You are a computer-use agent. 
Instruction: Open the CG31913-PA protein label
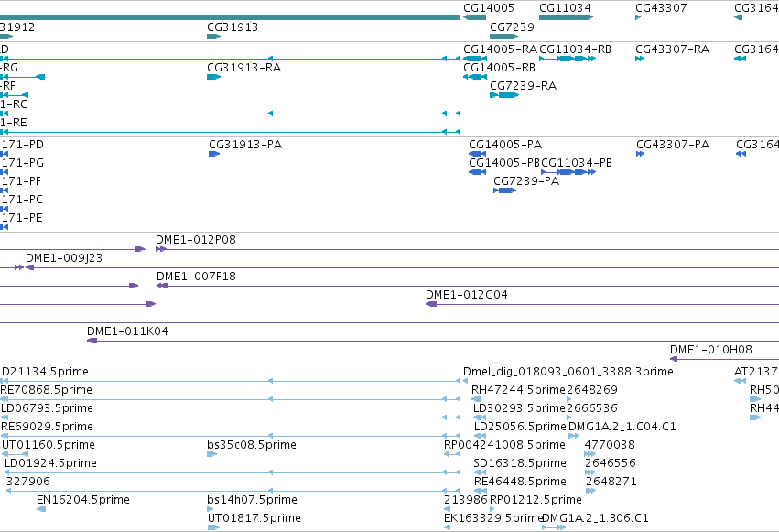pyautogui.click(x=245, y=145)
